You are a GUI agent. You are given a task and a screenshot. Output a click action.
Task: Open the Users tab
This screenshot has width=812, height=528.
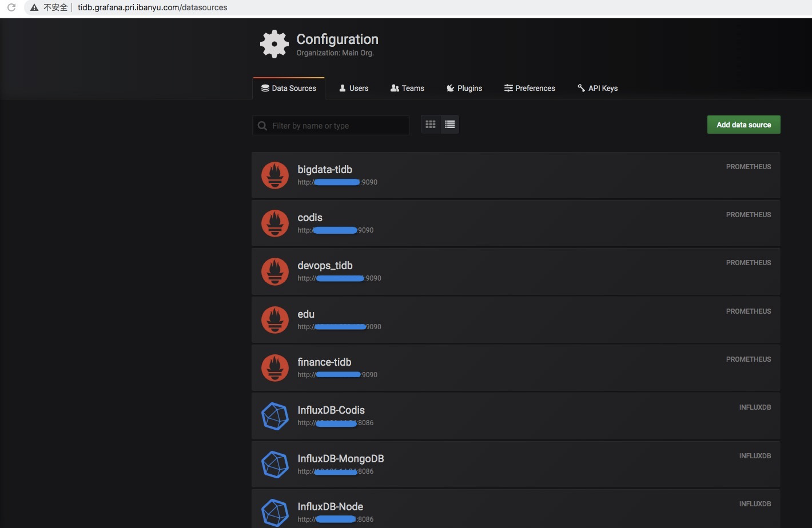[353, 88]
